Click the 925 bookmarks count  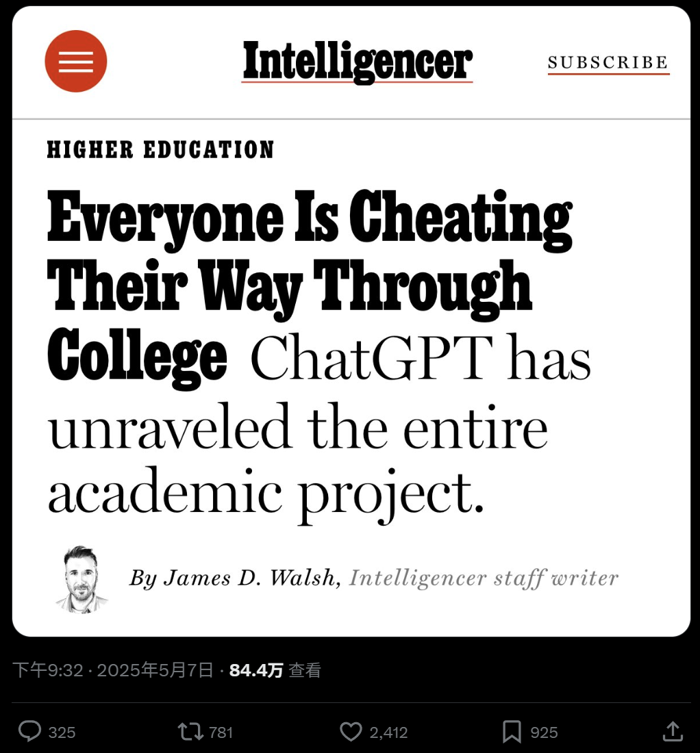pos(544,732)
